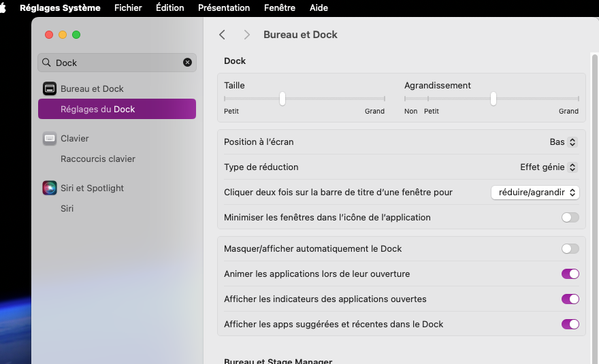This screenshot has width=599, height=364.
Task: Toggle Masquer/afficher automatiquement le Dock
Action: [570, 249]
